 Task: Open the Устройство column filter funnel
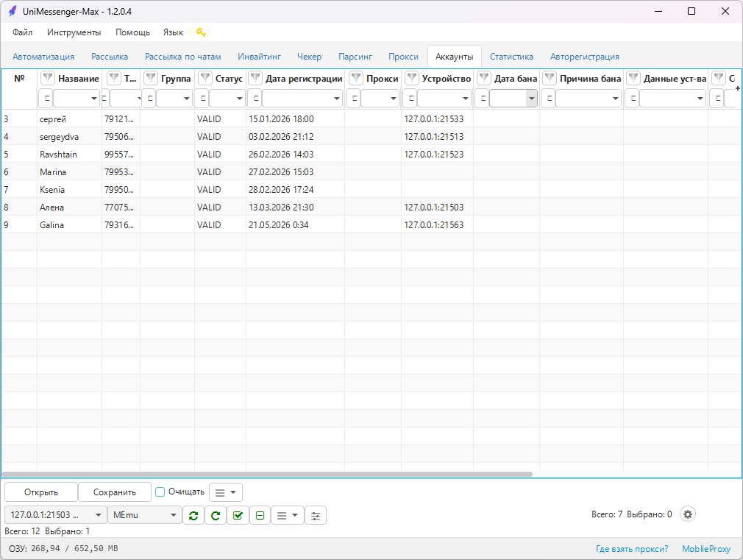pos(412,78)
